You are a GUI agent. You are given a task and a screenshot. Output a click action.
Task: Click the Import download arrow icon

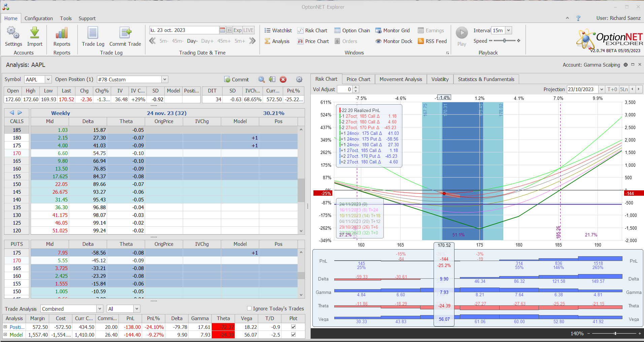[35, 33]
